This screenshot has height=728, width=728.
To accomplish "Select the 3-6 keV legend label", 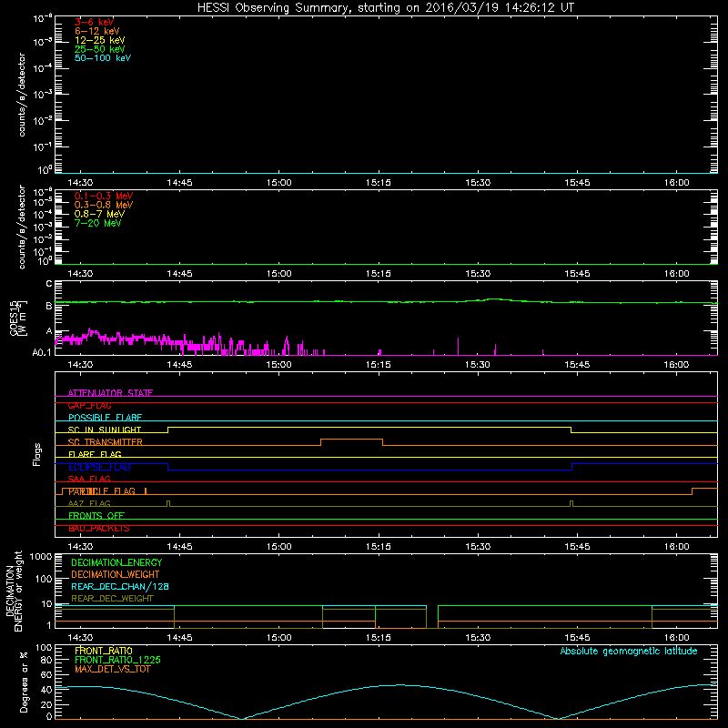I will tap(95, 22).
